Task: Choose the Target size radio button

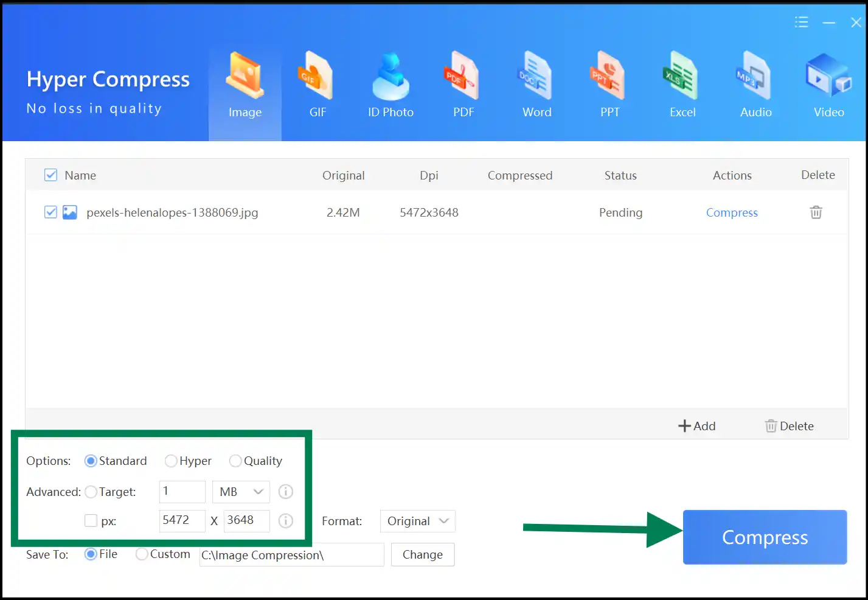Action: click(91, 492)
